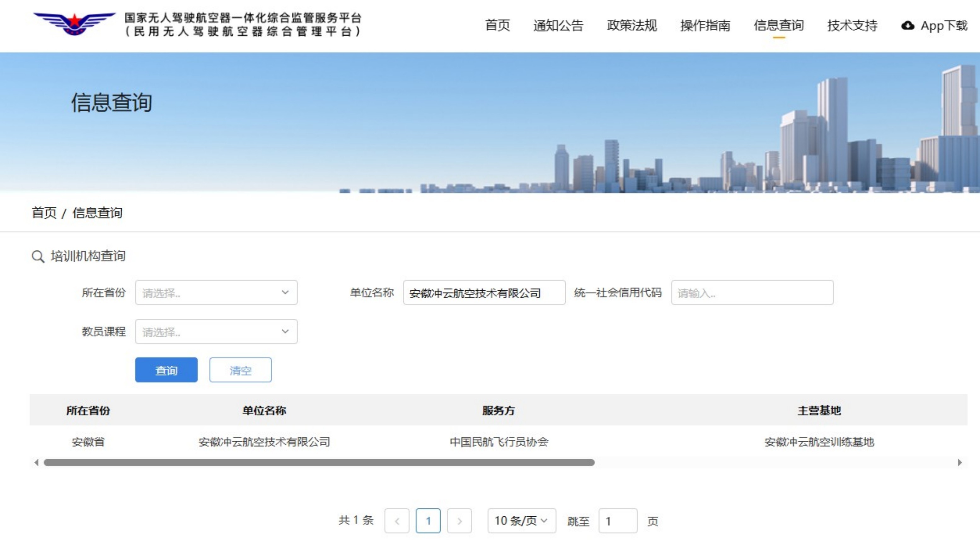Click the next page arrow in pagination
This screenshot has height=545, width=980.
[459, 521]
